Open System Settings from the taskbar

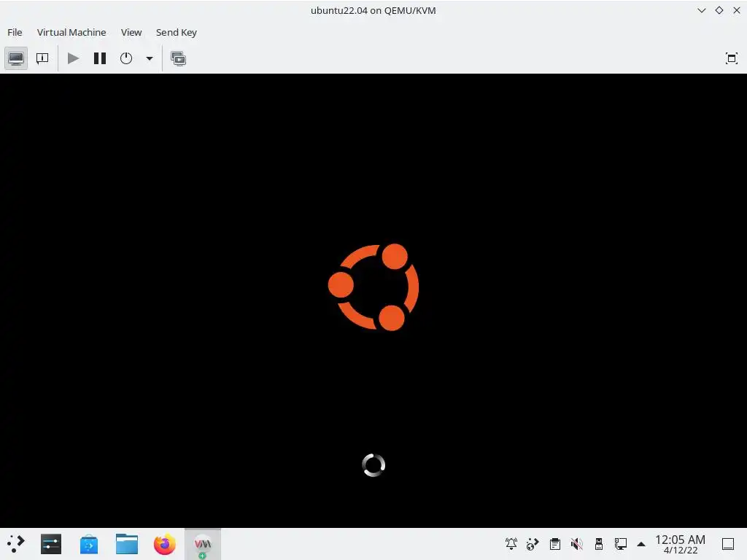[51, 544]
